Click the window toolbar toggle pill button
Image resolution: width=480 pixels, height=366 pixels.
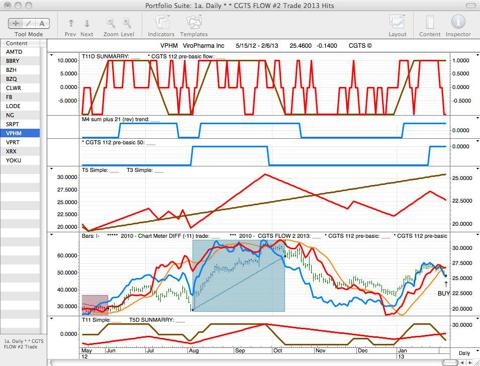471,5
